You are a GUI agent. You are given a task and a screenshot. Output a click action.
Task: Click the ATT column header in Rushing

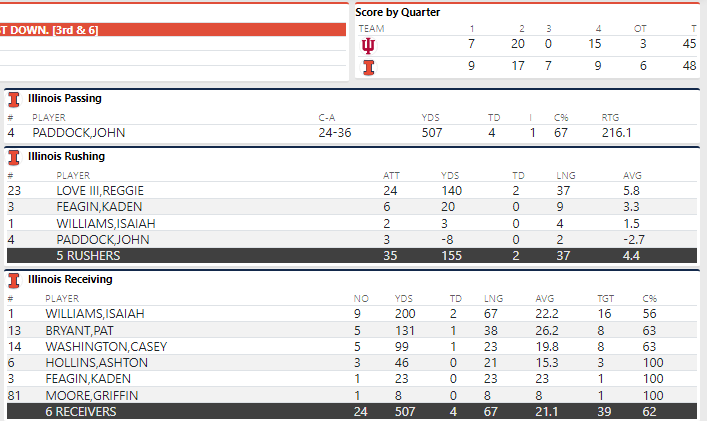tap(392, 175)
